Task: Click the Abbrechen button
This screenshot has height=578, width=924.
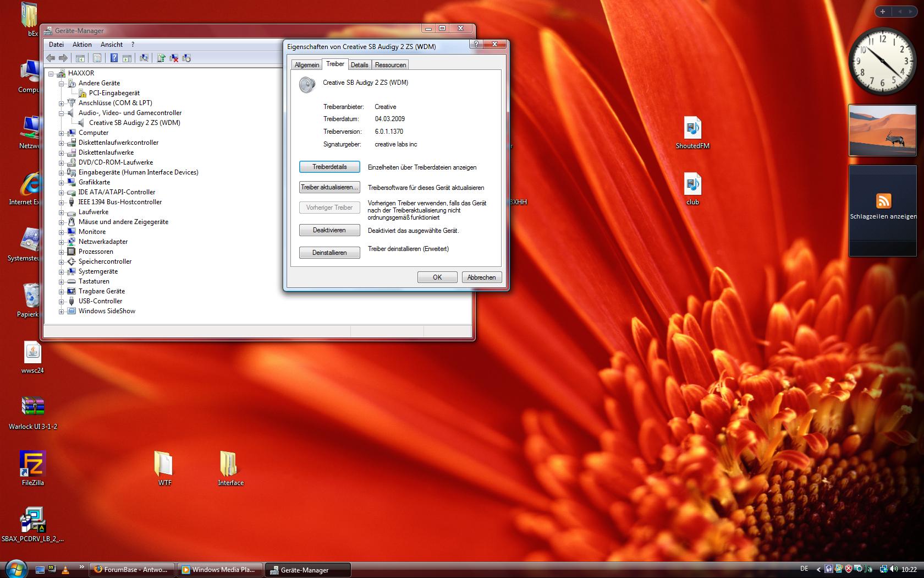Action: coord(481,277)
